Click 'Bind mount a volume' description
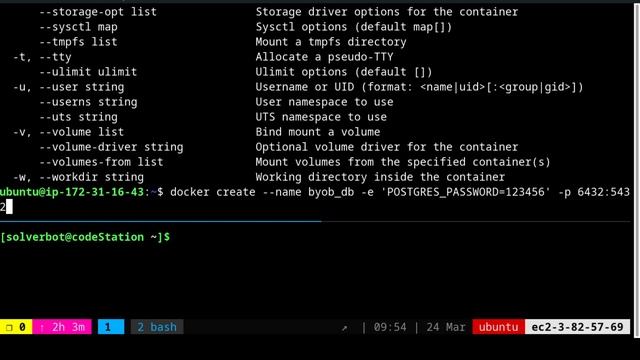Screen dimensions: 640x360 pyautogui.click(x=318, y=132)
